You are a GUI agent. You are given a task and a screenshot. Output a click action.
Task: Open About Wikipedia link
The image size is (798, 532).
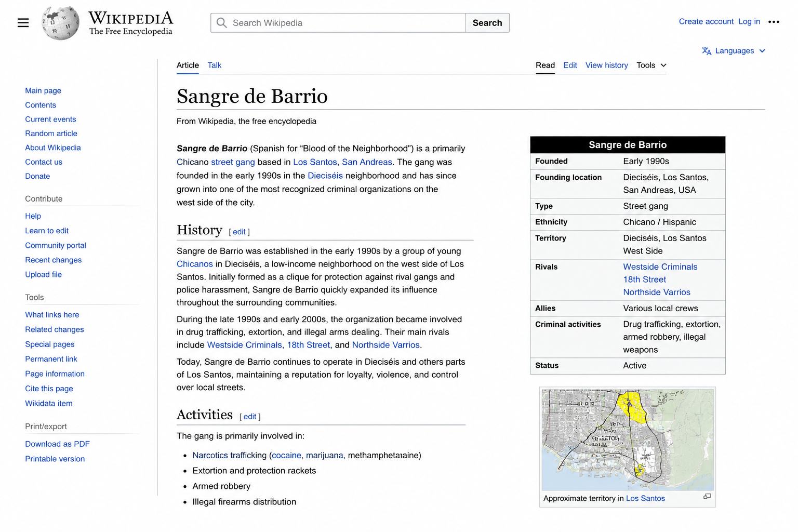53,148
